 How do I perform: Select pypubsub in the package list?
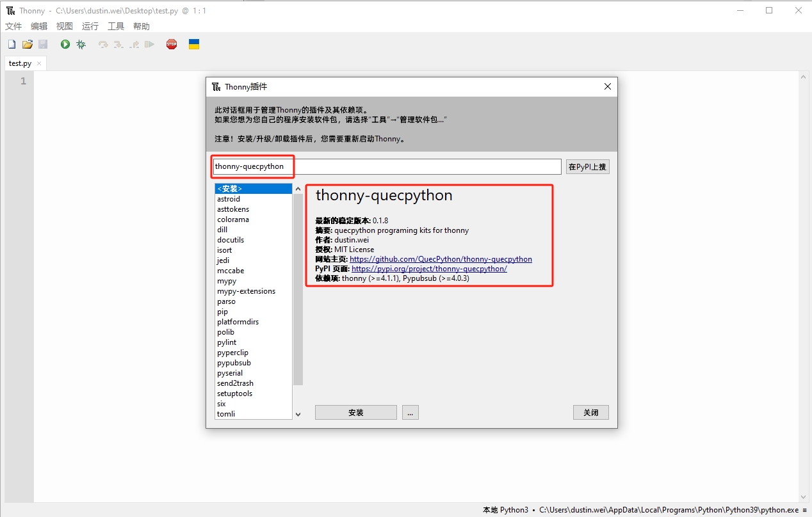click(254, 363)
